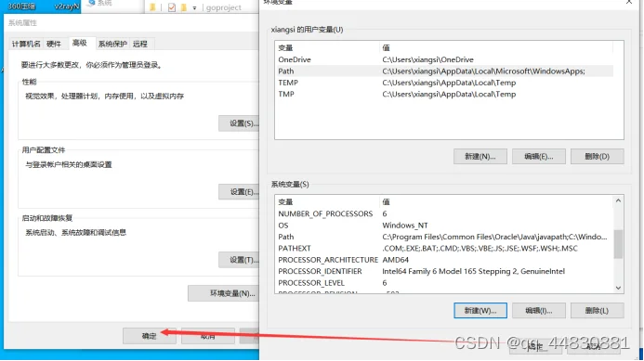Image resolution: width=644 pixels, height=361 pixels.
Task: Click system variables scrollbar thumb
Action: [x=618, y=244]
